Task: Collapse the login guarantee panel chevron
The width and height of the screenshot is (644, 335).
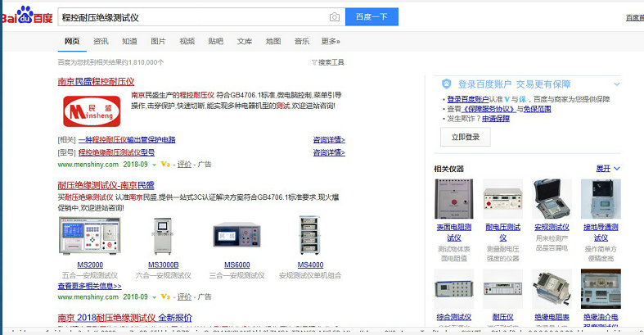Action: pos(617,84)
